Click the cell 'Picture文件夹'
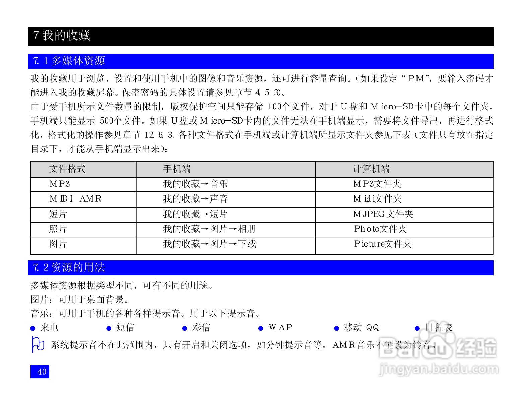 pos(383,244)
